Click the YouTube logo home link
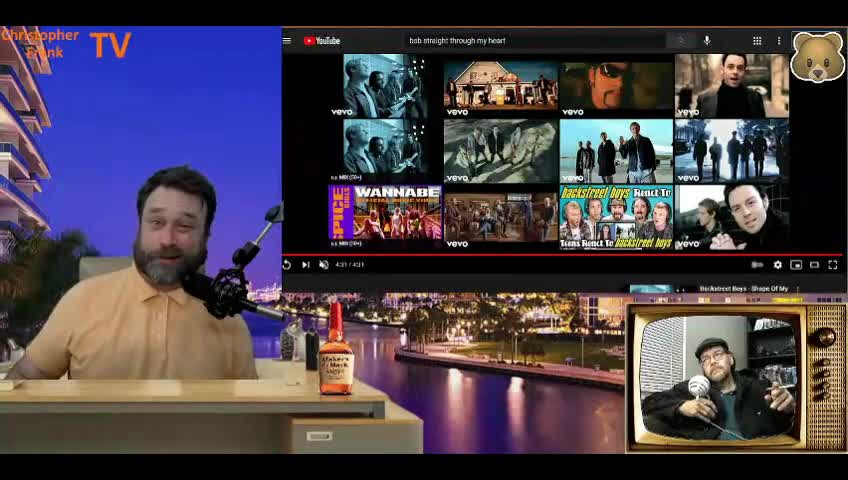Image resolution: width=848 pixels, height=480 pixels. tap(322, 41)
